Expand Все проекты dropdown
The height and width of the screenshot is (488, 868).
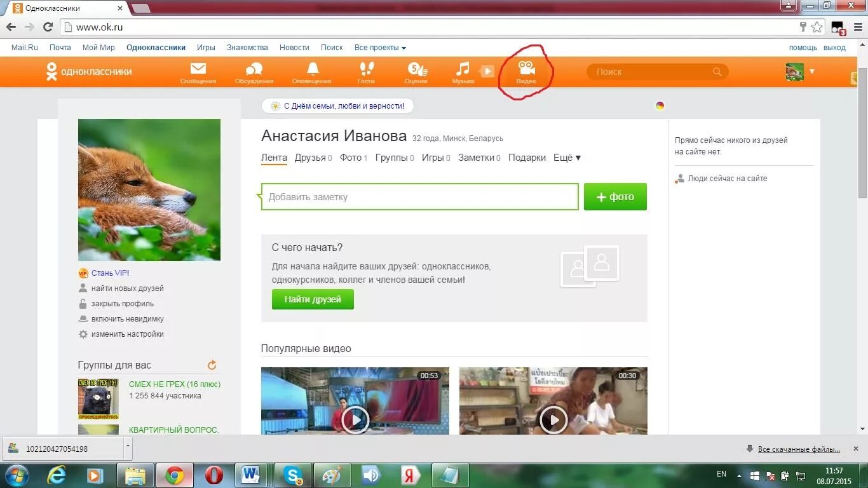[380, 48]
